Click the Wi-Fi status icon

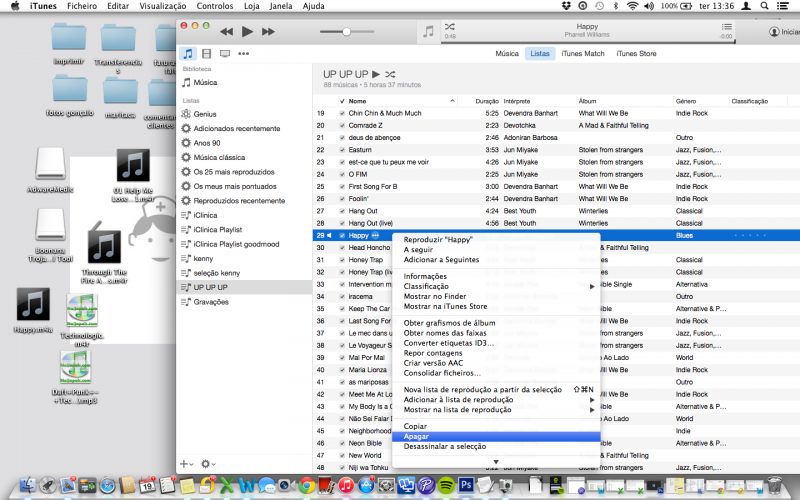pos(633,6)
